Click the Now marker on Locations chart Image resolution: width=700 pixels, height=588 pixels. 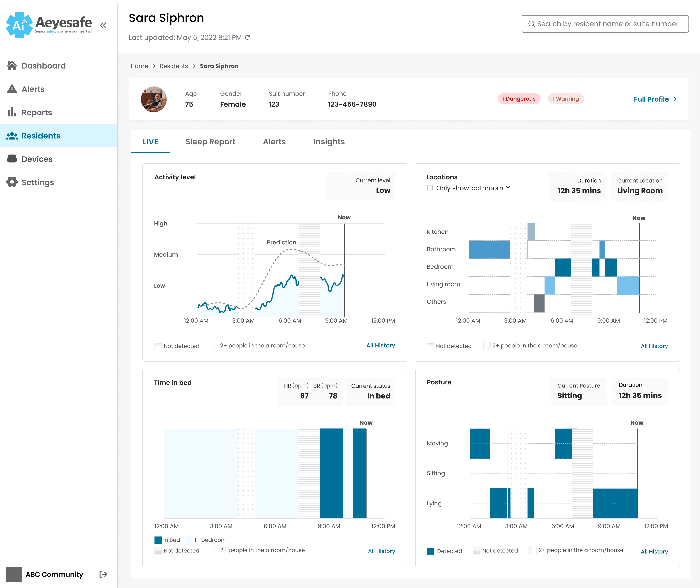click(x=639, y=218)
